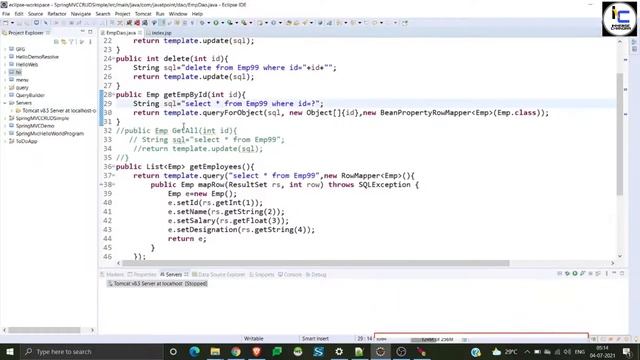Select Tomcat v8.5 Server at localhost [Stopped]
This screenshot has height=360, width=640.
click(x=158, y=283)
